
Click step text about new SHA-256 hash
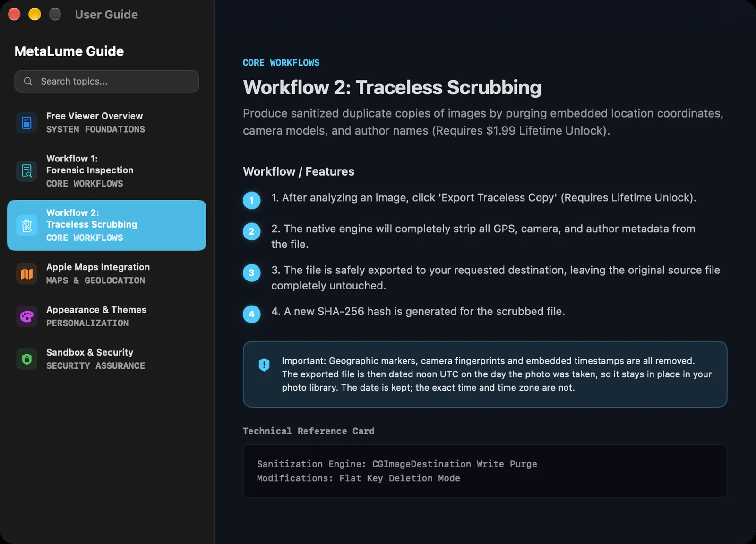[418, 311]
